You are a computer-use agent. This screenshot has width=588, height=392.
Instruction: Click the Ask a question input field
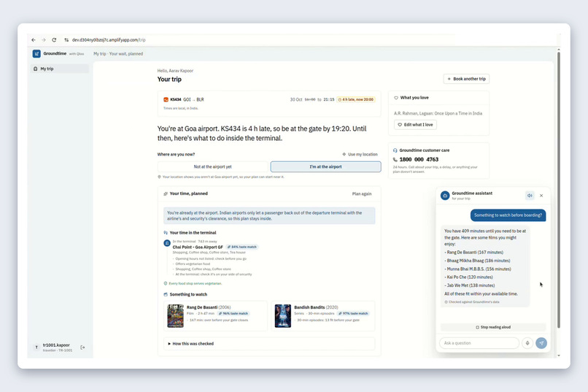tap(479, 343)
